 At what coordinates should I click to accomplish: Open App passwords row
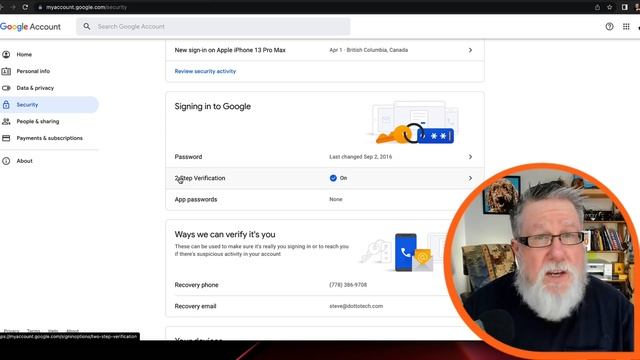pos(325,199)
